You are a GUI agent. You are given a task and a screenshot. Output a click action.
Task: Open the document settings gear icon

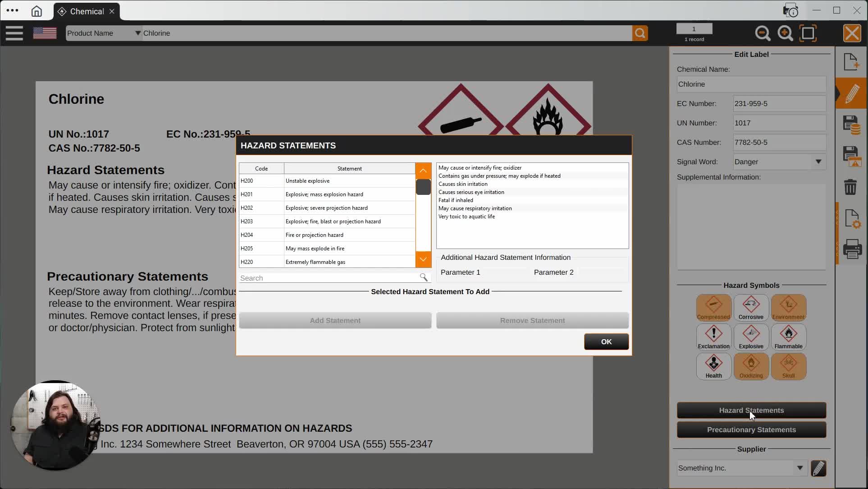pyautogui.click(x=852, y=219)
